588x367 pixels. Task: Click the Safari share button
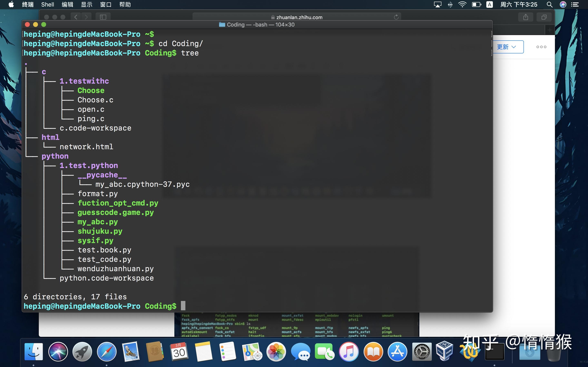pyautogui.click(x=526, y=17)
